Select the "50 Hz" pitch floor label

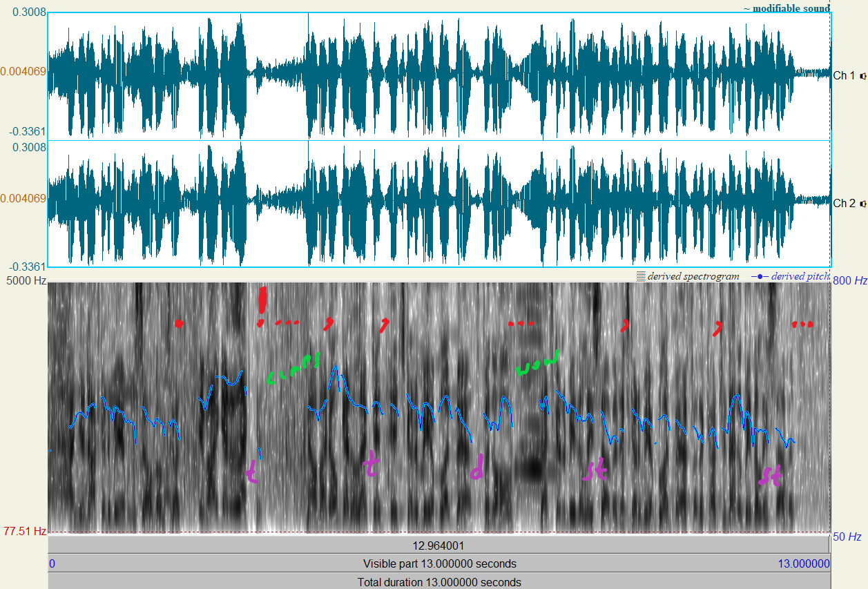click(847, 537)
